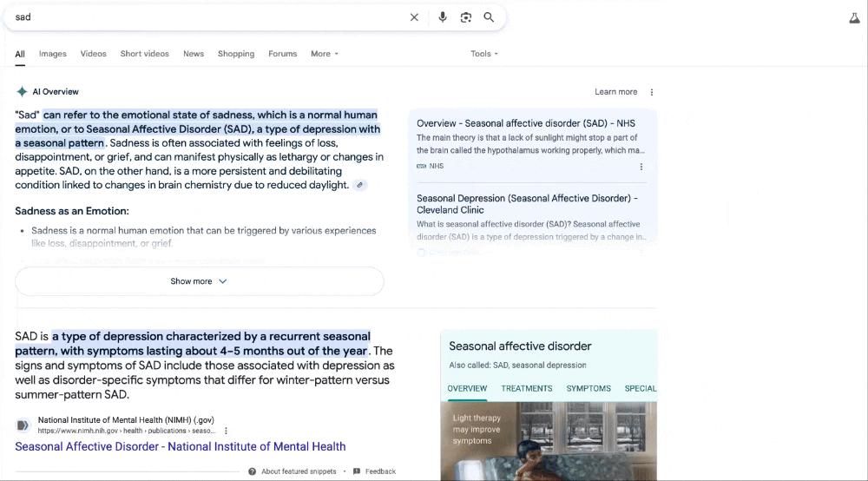Viewport: 868px width, 481px height.
Task: Click Seasonal affective disorder panel title
Action: pos(520,346)
